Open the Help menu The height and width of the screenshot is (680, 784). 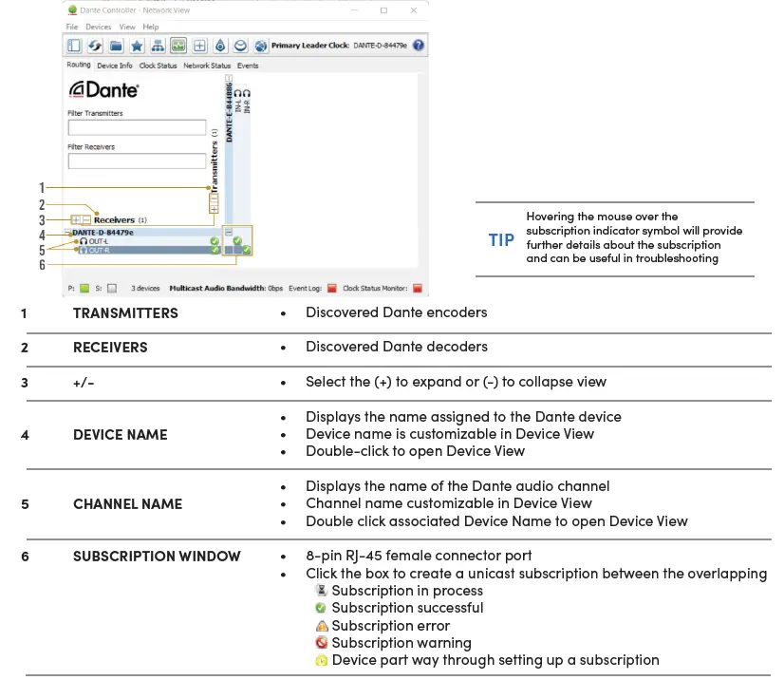(x=151, y=27)
